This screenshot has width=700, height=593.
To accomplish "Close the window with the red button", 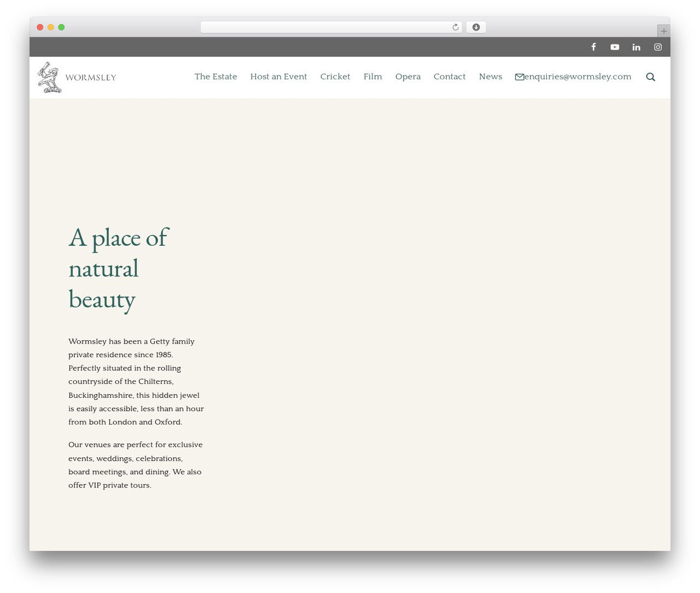I will tap(40, 27).
